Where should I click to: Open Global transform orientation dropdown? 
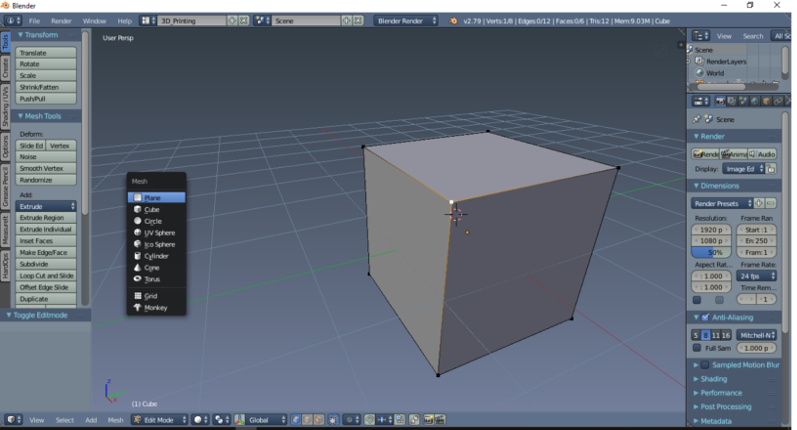point(267,420)
